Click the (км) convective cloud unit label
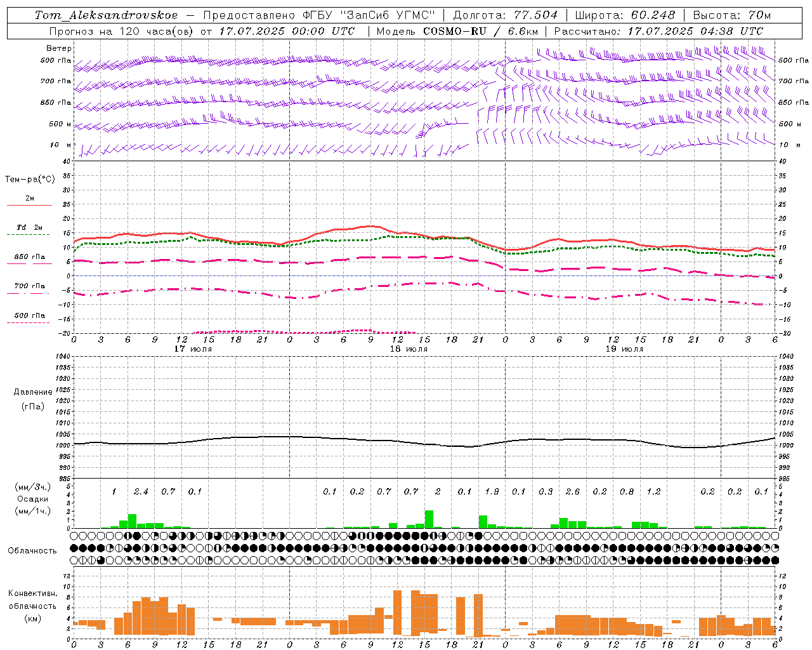The height and width of the screenshot is (650, 812). point(32,618)
